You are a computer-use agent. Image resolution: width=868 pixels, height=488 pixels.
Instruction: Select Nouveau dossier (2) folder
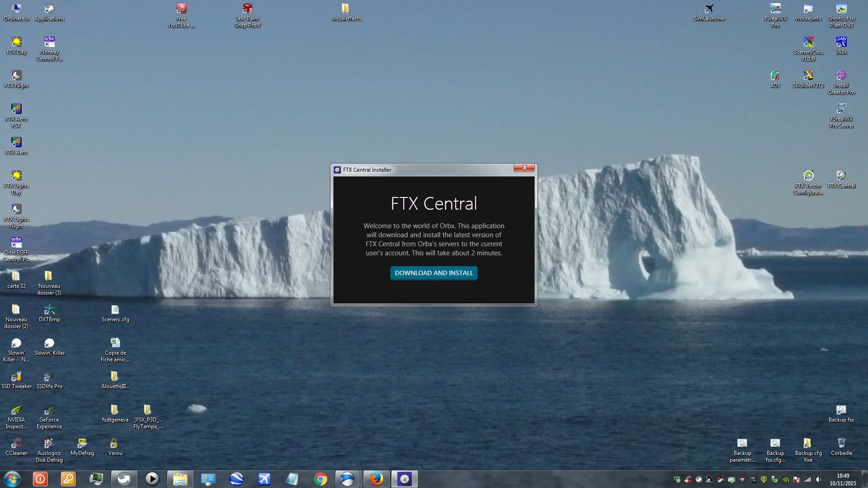point(16,316)
